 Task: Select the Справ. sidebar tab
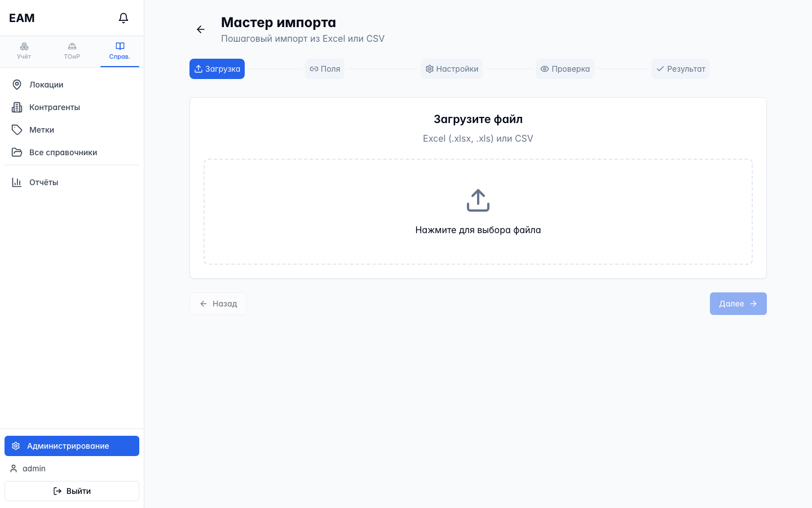(x=120, y=51)
